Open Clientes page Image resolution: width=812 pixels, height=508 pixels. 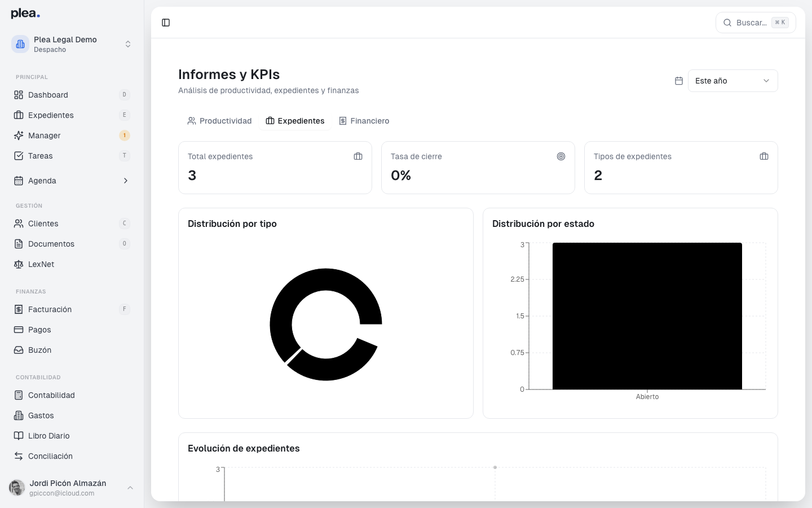coord(72,224)
